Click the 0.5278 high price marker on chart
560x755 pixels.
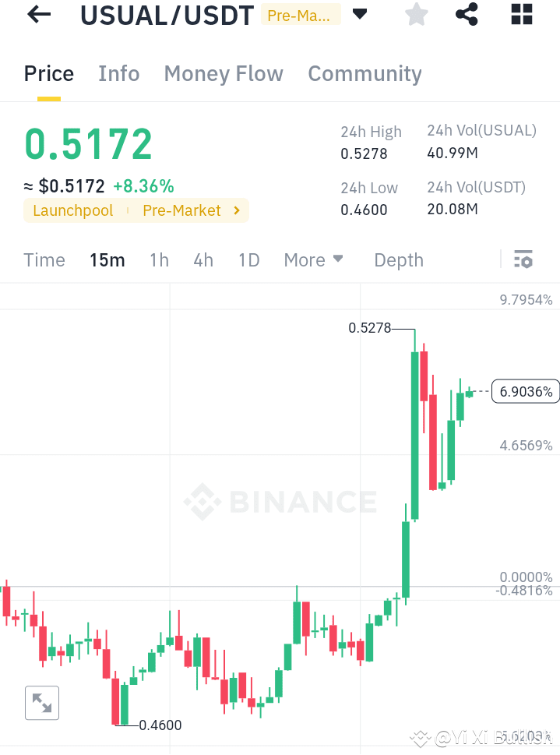point(370,328)
